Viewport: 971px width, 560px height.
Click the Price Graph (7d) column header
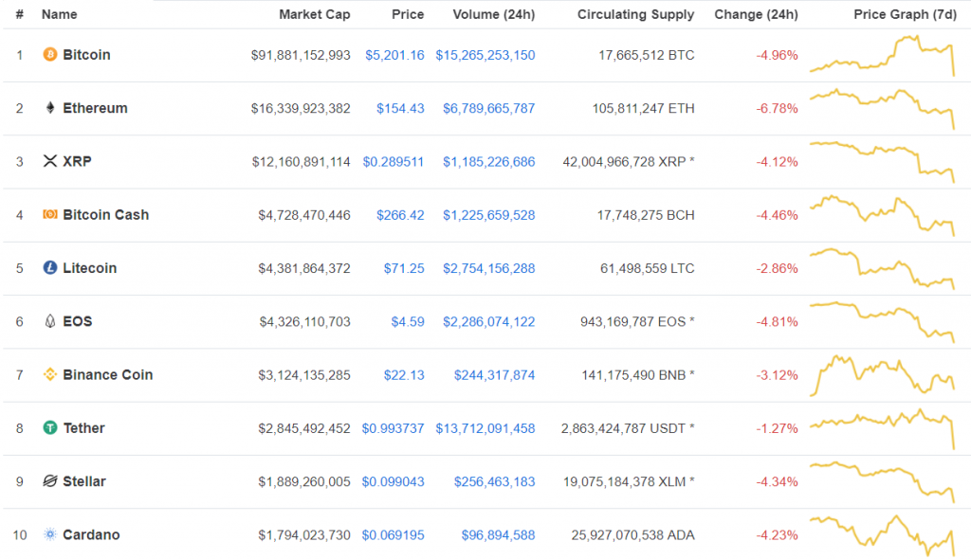pos(906,14)
